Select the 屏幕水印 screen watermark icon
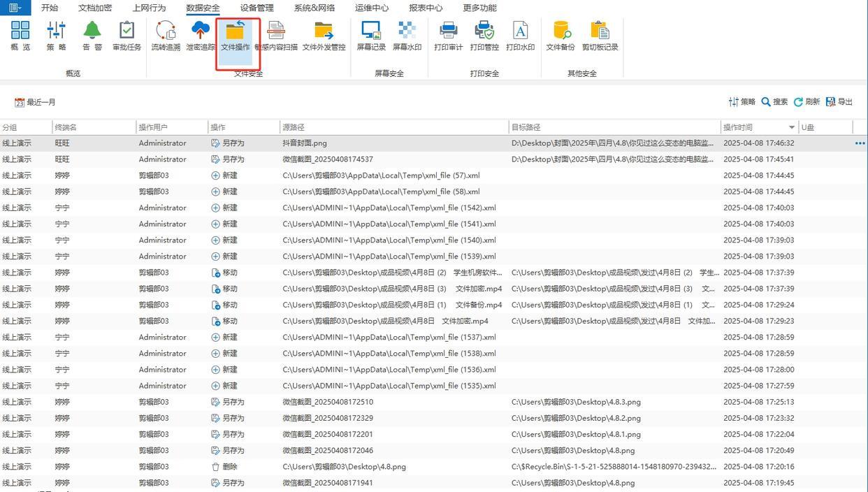This screenshot has width=868, height=492. (x=407, y=35)
